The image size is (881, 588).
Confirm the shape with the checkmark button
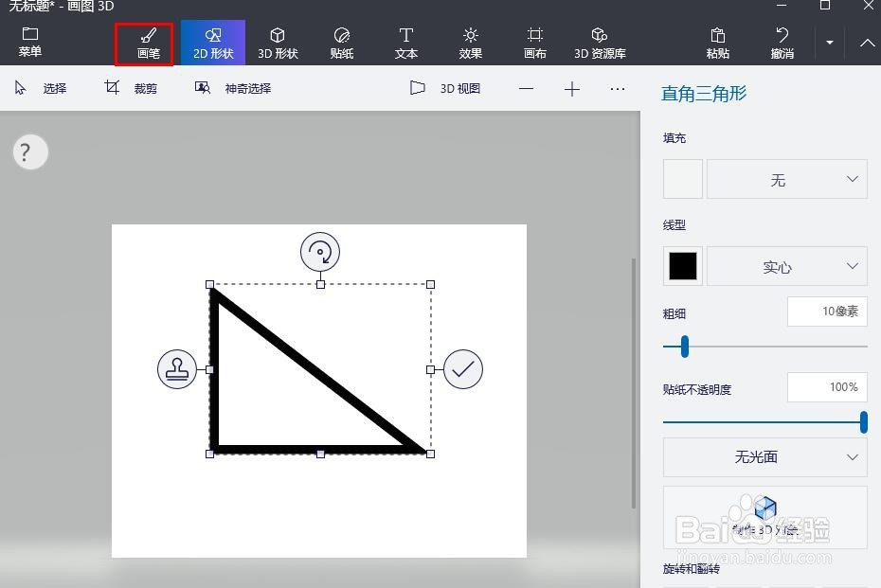(x=462, y=369)
